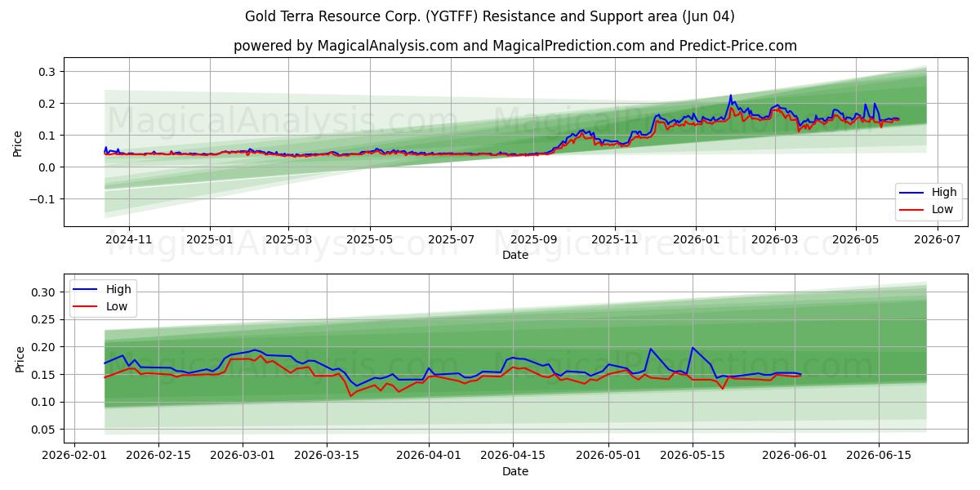
Task: Click the '2026-06-01' date tick
Action: click(x=795, y=456)
